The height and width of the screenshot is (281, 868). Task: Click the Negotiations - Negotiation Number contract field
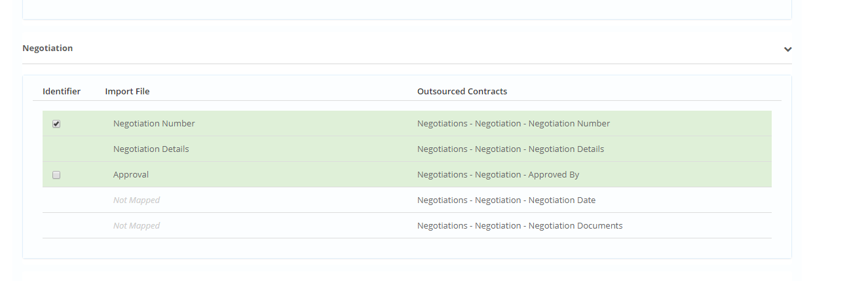513,124
